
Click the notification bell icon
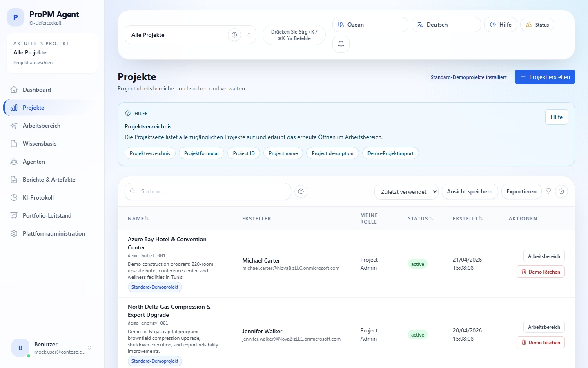tap(341, 44)
